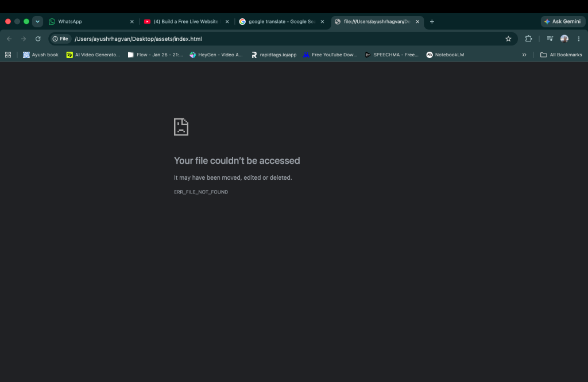588x382 pixels.
Task: Switch to the google translate tab
Action: (x=282, y=22)
